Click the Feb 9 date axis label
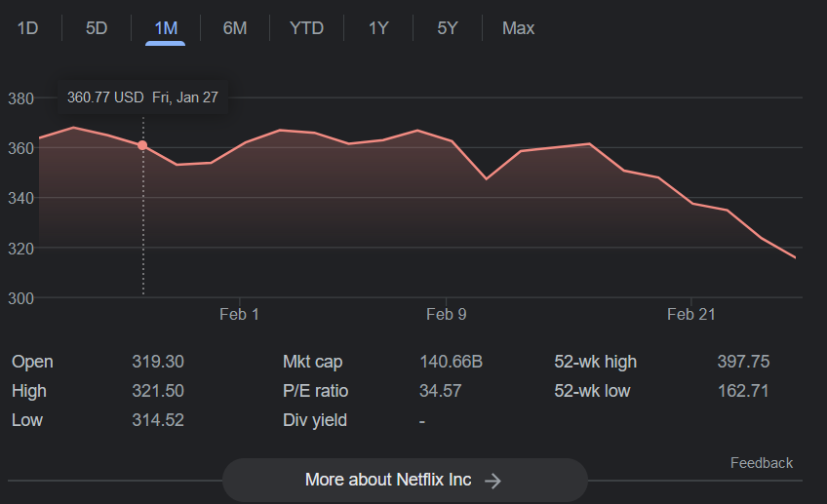 click(x=446, y=314)
